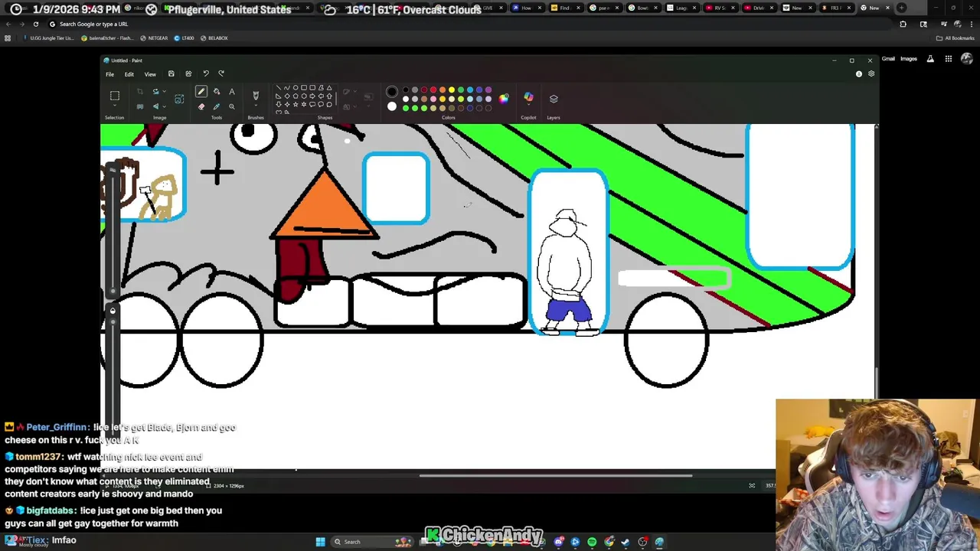This screenshot has width=980, height=551.
Task: Pick the Oval shape
Action: click(x=295, y=87)
